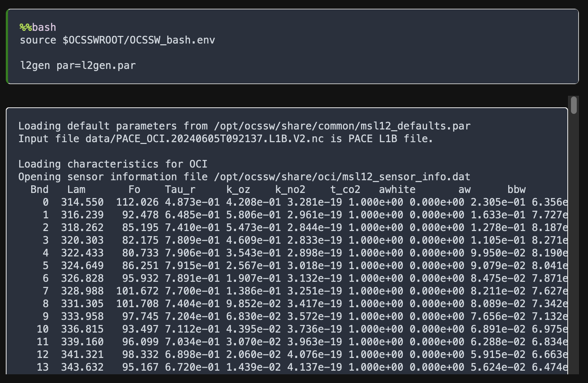Click the Lam column header
Viewport: 588px width, 383px height.
76,189
